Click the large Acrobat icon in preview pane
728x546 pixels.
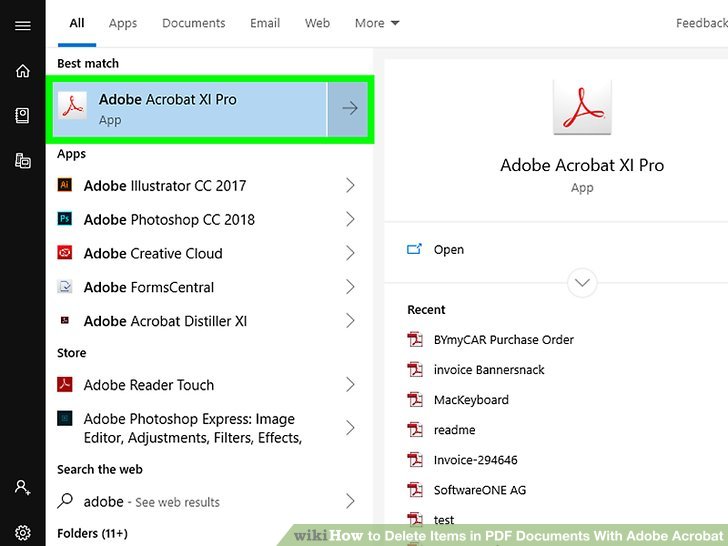(582, 107)
